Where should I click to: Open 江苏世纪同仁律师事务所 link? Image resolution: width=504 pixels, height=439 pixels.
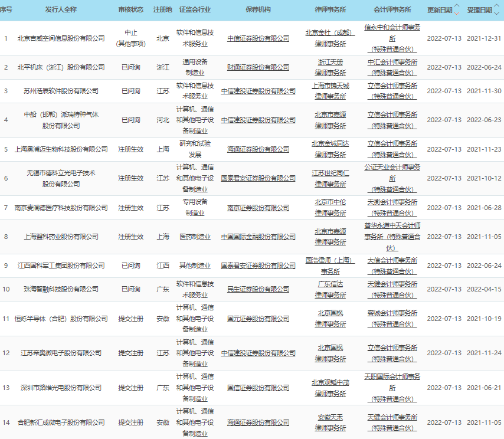click(330, 178)
